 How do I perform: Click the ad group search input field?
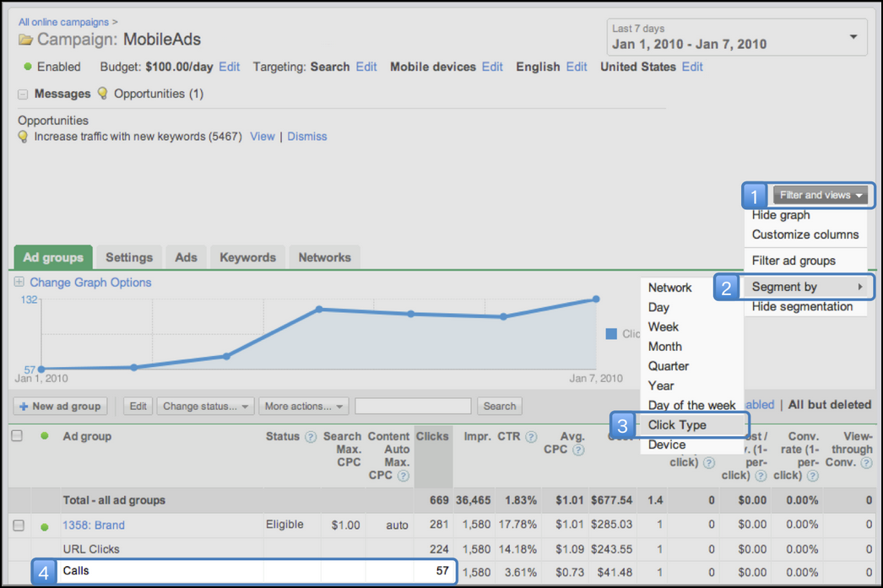point(413,407)
